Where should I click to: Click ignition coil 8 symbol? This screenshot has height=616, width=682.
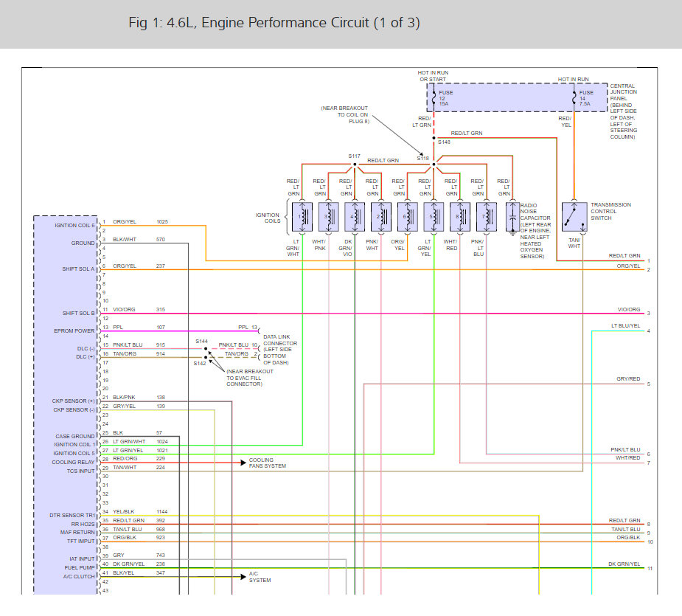460,217
